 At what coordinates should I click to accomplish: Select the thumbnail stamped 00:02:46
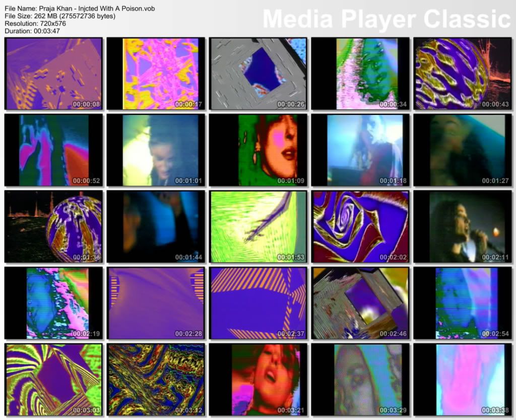tap(360, 303)
